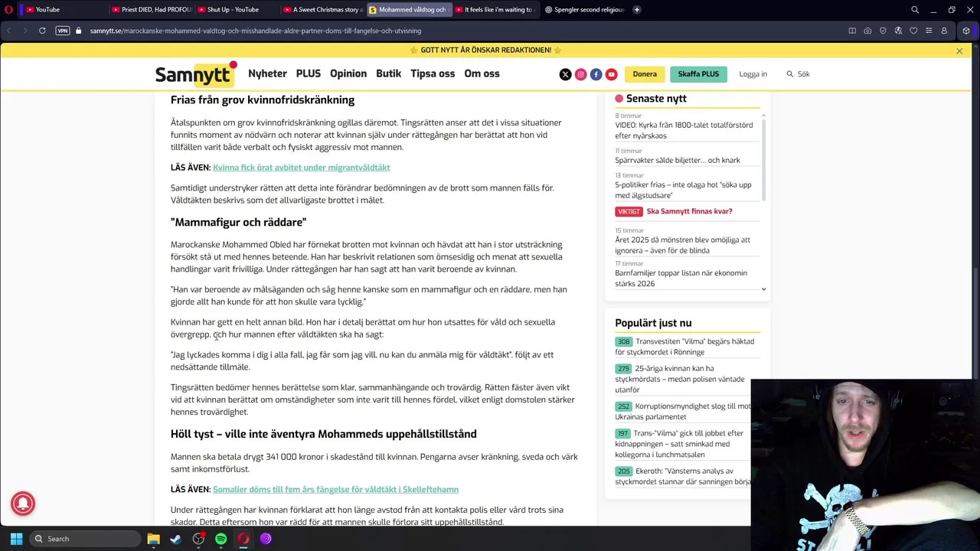Open Året 2025 då mönstren blev omöjliga item
980x551 pixels.
682,245
